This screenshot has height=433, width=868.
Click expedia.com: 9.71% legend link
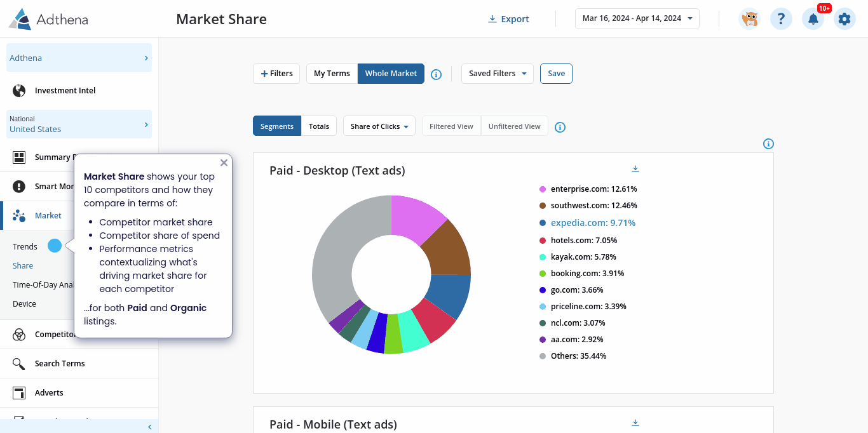(x=593, y=223)
